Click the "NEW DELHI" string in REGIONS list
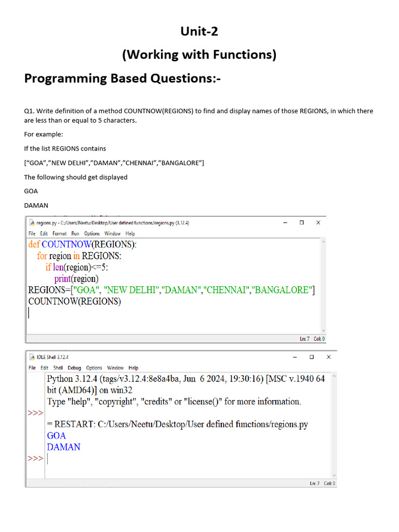Viewport: 399px width, 532px height. point(131,290)
